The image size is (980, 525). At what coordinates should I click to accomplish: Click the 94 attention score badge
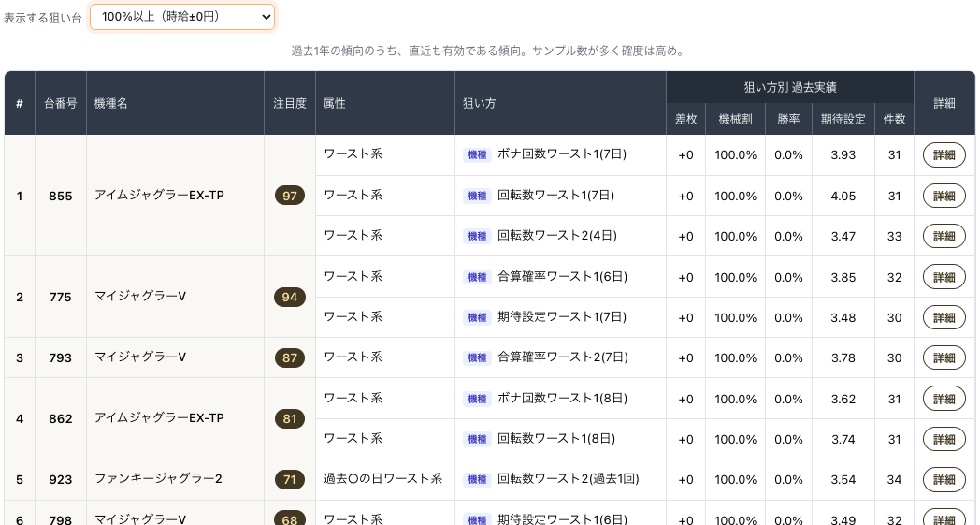(x=289, y=297)
